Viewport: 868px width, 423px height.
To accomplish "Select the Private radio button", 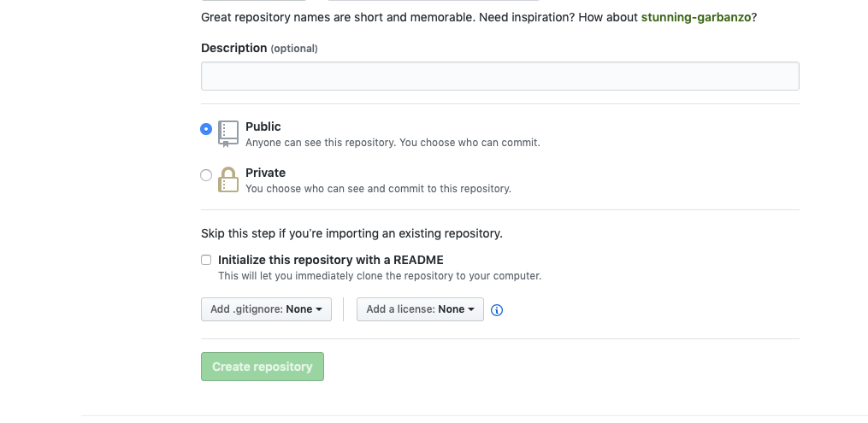I will coord(206,175).
